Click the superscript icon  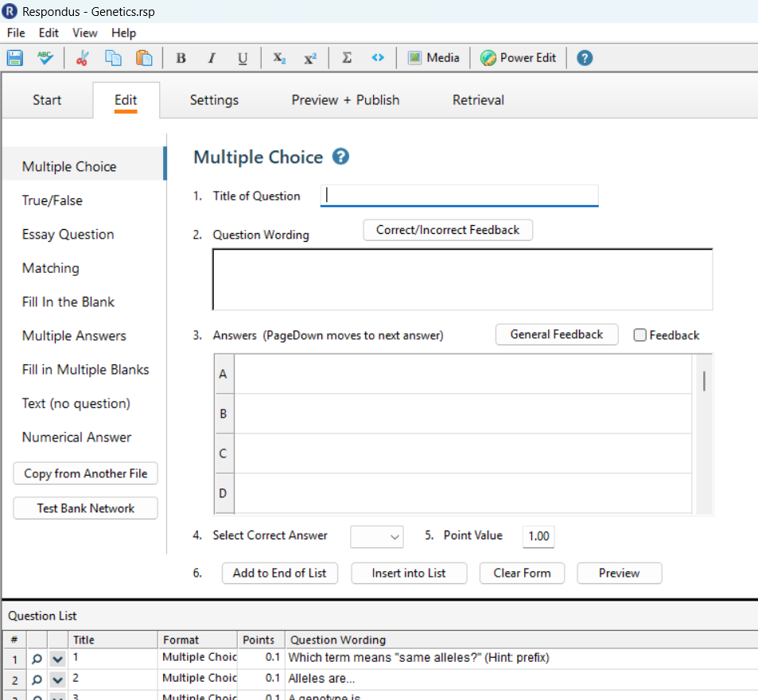[x=310, y=57]
